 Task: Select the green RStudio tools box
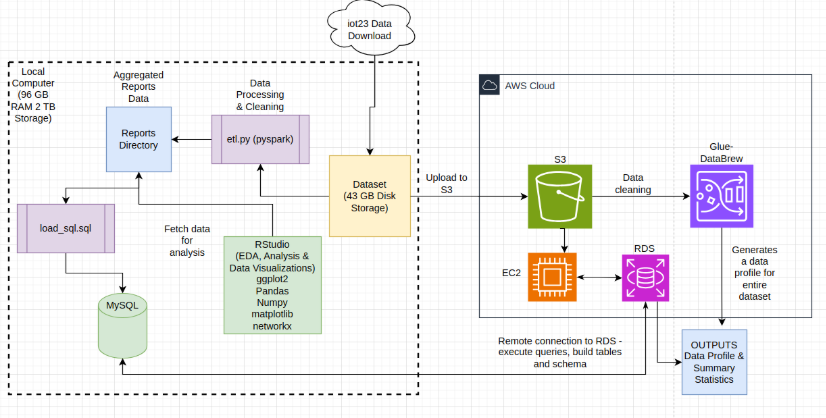point(272,283)
